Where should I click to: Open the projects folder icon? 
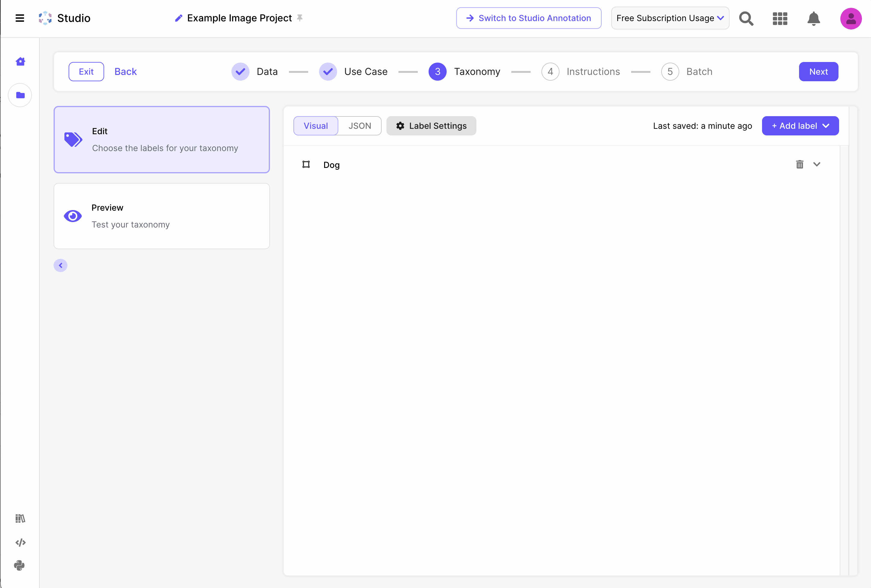click(20, 95)
